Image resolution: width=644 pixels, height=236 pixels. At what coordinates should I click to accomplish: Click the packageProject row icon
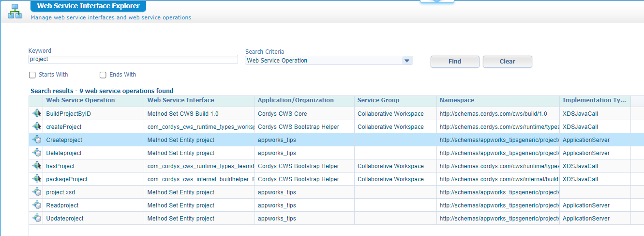pos(37,179)
